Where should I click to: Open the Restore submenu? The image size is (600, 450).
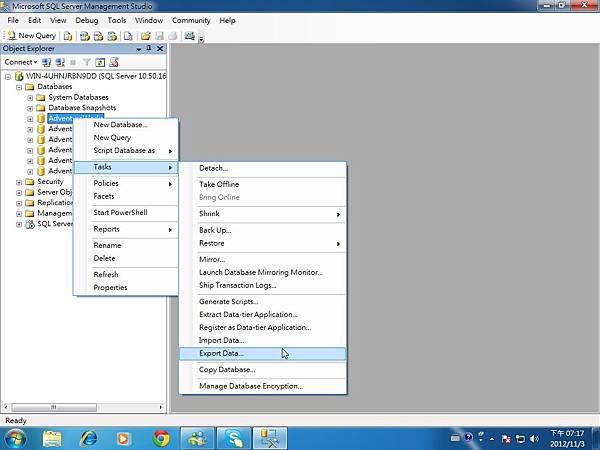coord(262,243)
